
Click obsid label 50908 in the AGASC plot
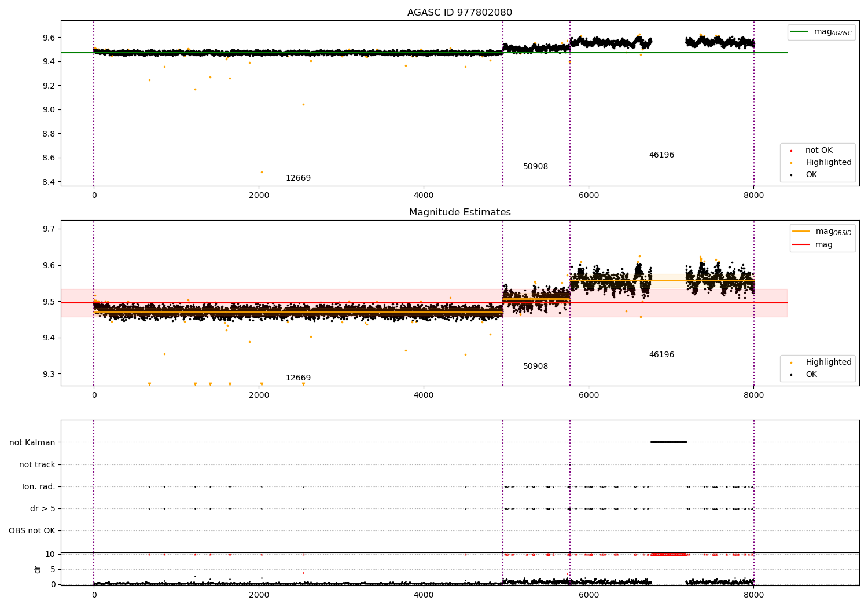point(535,167)
